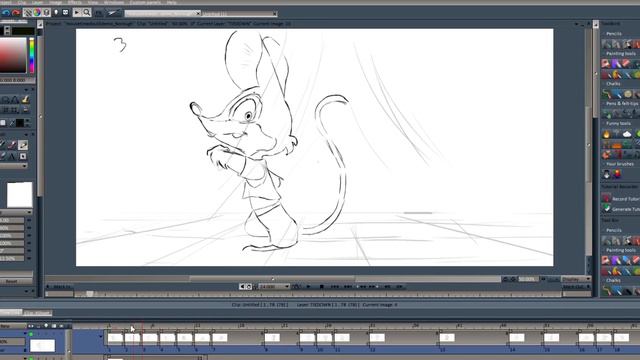Open the Custom panels menu
Viewport: 640px width, 360px height.
145,2
